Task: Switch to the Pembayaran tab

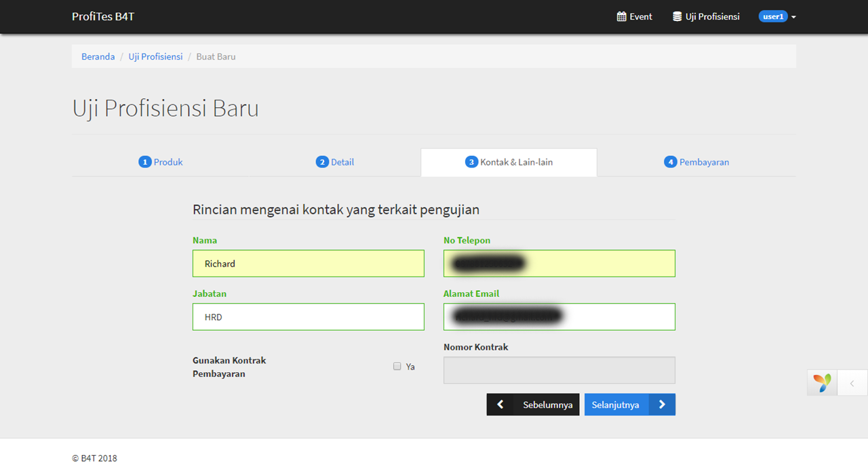Action: [704, 162]
